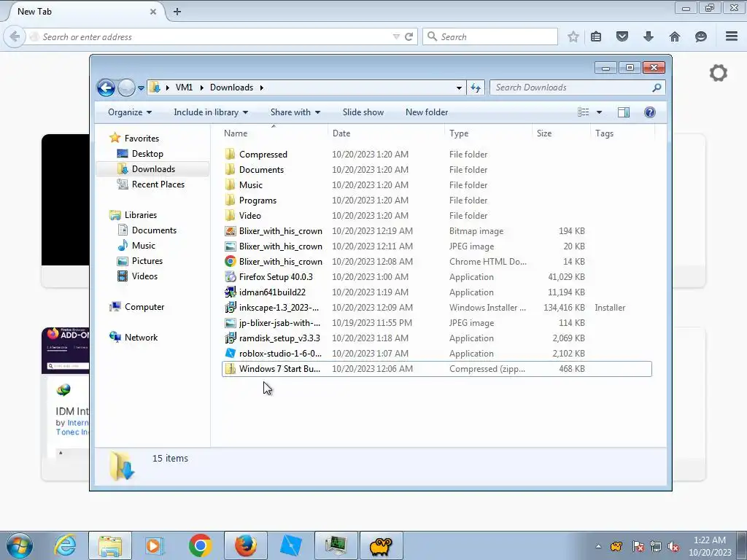
Task: Open Music library in sidebar
Action: click(144, 246)
